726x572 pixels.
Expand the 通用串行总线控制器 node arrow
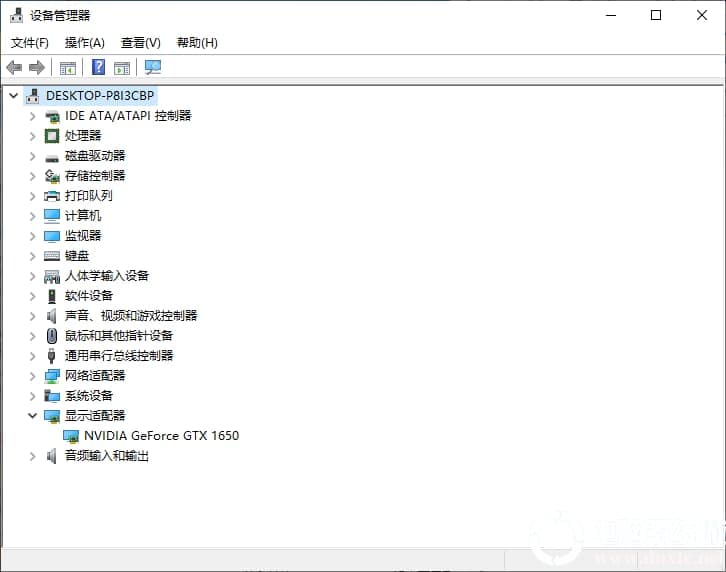click(x=32, y=356)
